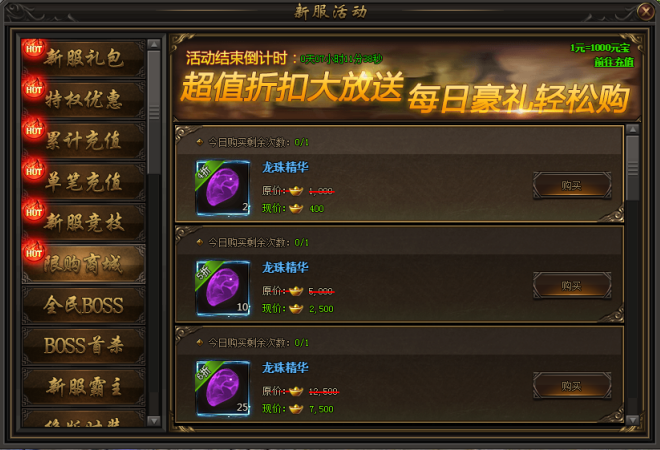Click the shop list scroll up arrow
Screen dimensions: 660x450
(x=633, y=129)
